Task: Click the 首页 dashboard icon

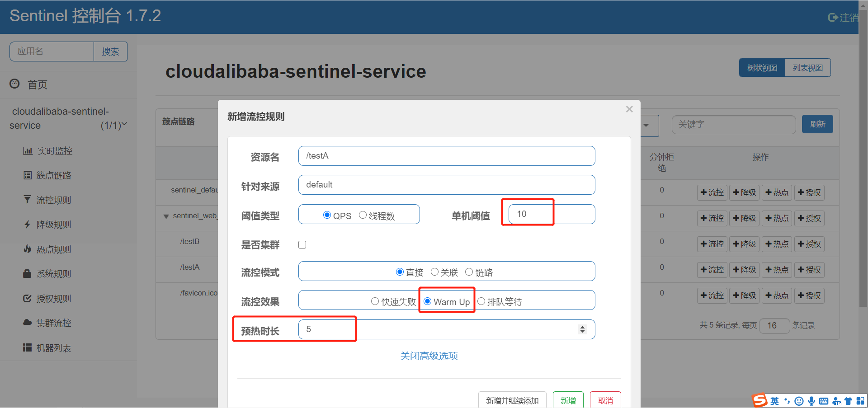Action: [x=15, y=84]
